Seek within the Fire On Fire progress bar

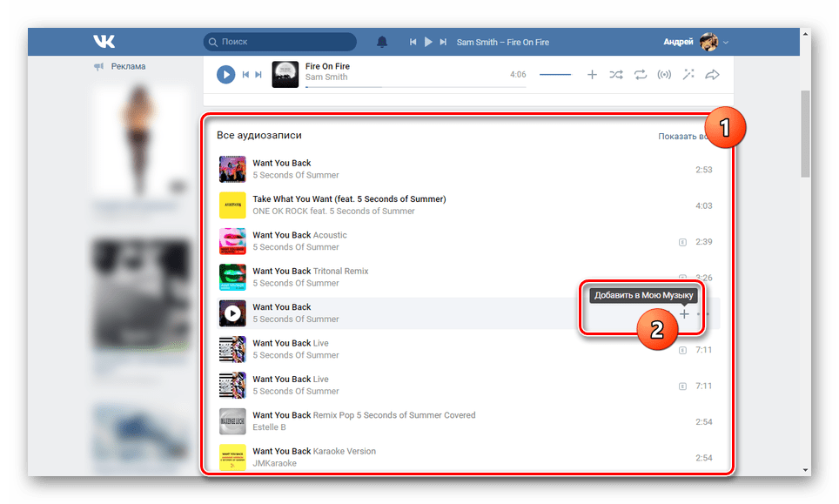click(x=416, y=87)
